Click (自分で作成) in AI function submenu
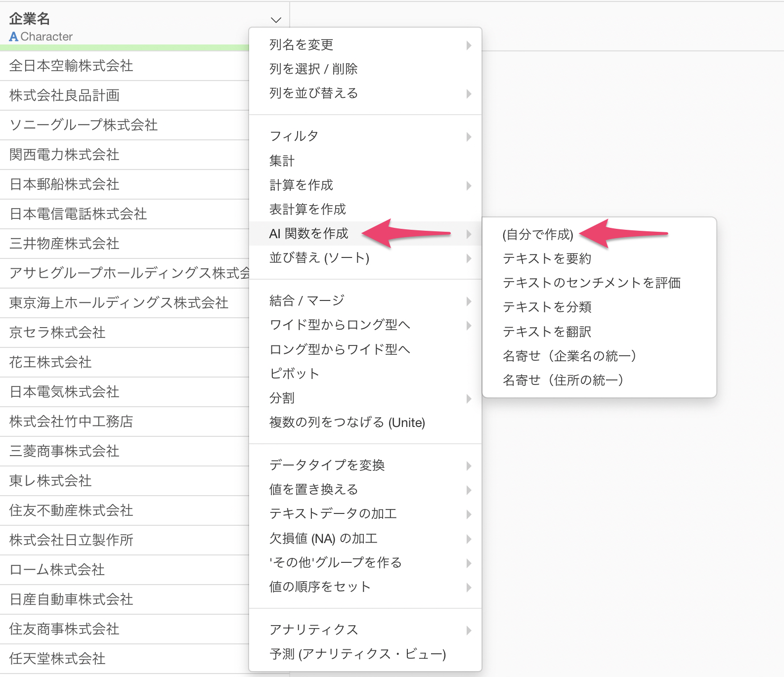784x677 pixels. (x=538, y=235)
